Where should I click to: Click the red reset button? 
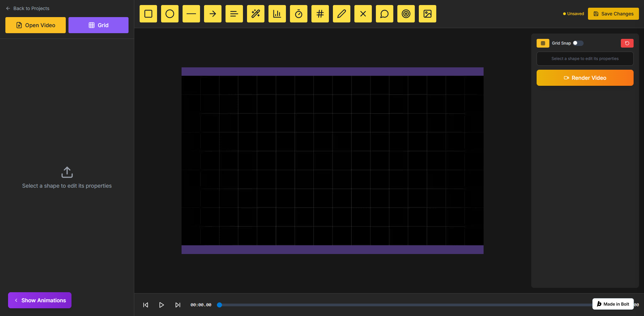pyautogui.click(x=627, y=43)
